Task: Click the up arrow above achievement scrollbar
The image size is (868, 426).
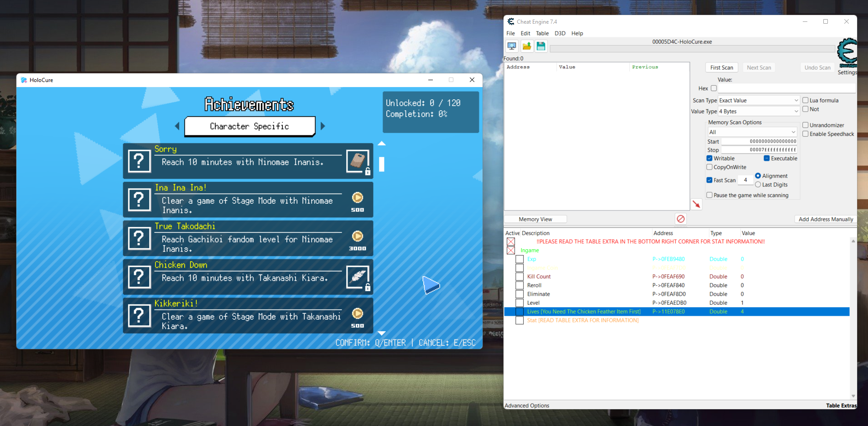Action: (x=382, y=144)
